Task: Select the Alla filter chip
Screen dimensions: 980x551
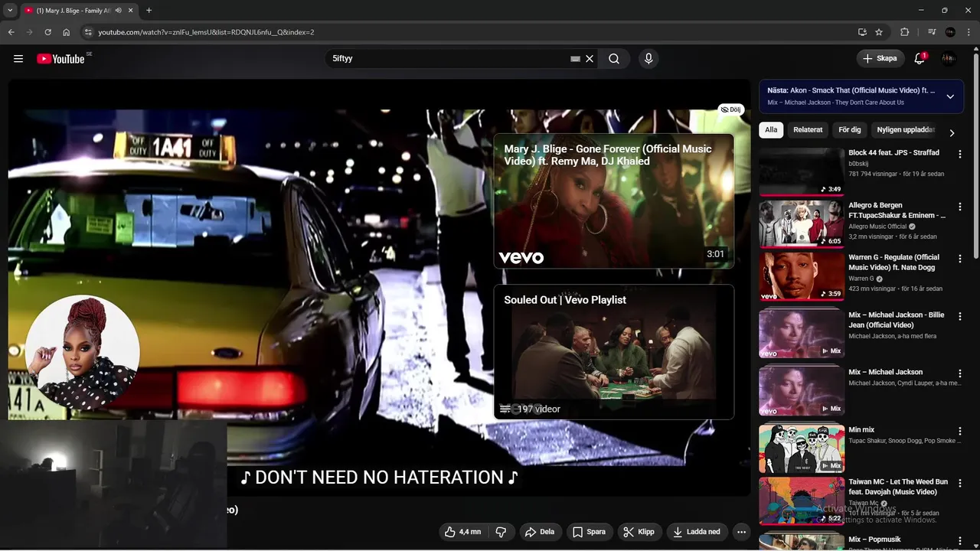Action: (x=771, y=130)
